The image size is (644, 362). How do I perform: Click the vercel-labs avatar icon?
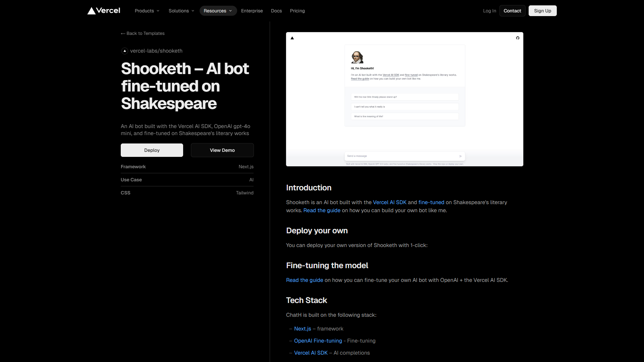[x=125, y=51]
